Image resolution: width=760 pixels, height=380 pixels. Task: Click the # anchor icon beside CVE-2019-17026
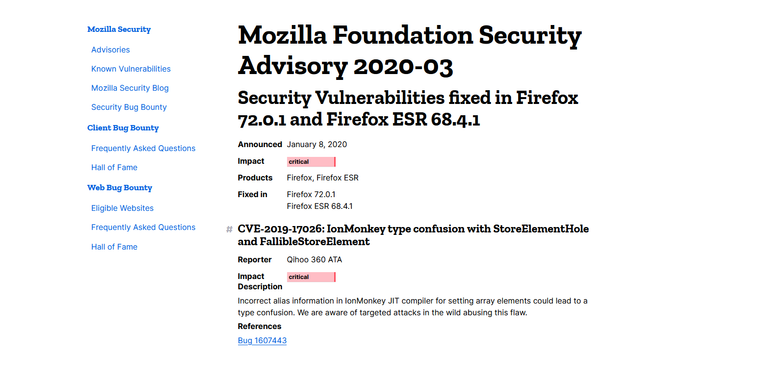[229, 229]
